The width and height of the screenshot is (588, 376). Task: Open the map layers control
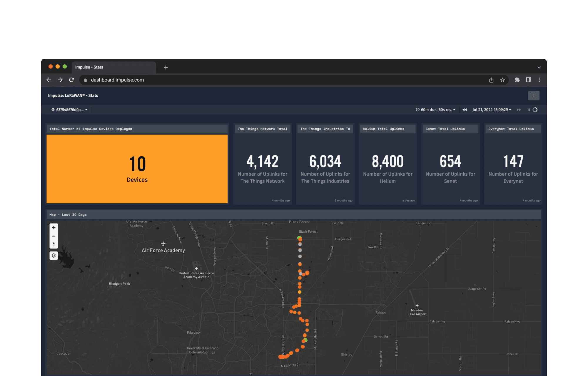[54, 256]
